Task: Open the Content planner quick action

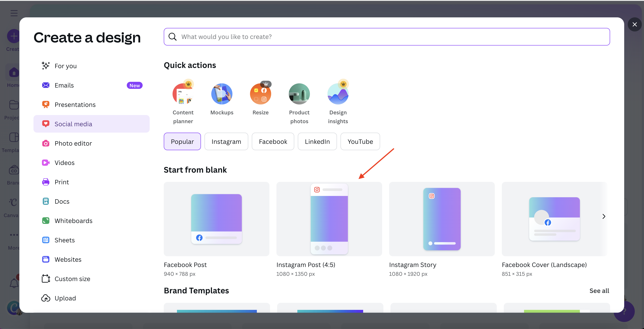Action: (x=183, y=94)
